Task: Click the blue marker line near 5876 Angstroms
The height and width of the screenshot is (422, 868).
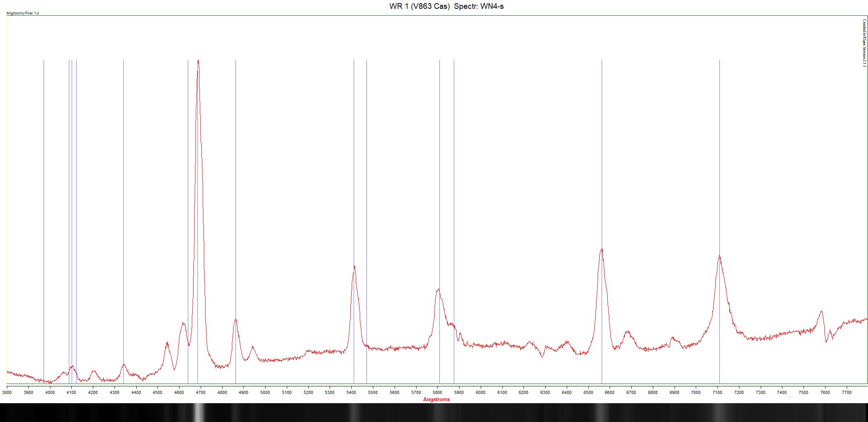Action: 454,200
